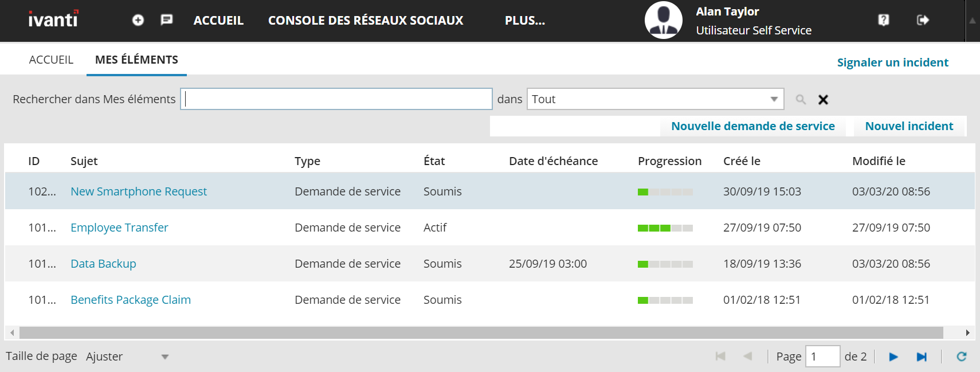Focus the 'Rechercher dans Mes éléments' field
Screen dimensions: 980x372
336,99
